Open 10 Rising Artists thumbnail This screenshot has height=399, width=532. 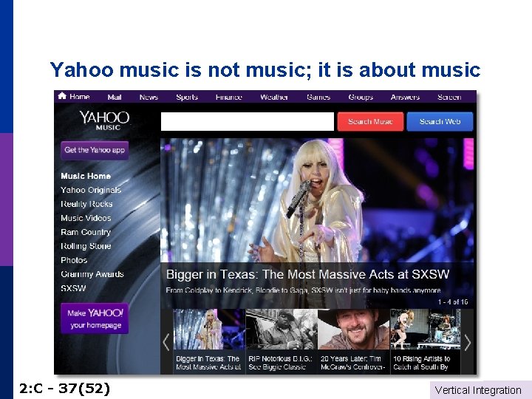click(x=426, y=329)
